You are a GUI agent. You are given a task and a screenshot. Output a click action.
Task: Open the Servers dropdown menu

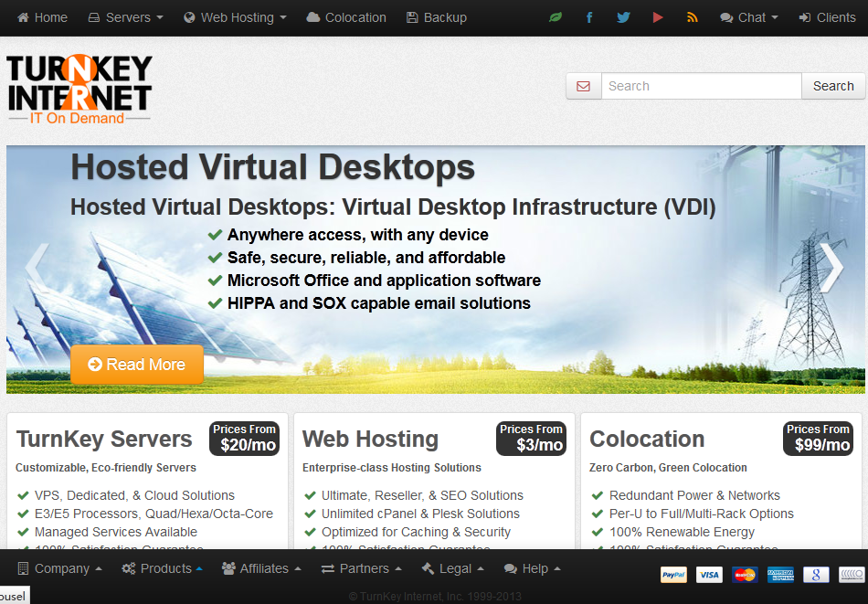click(x=126, y=17)
